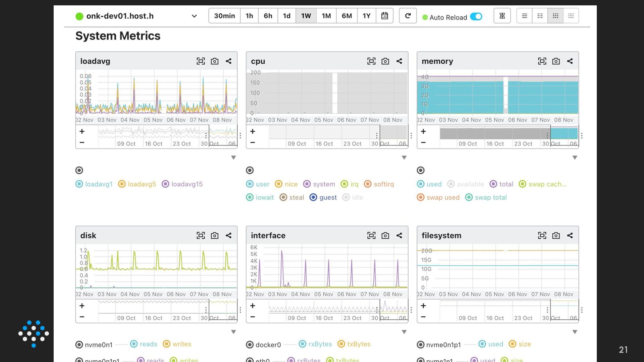The image size is (644, 362).
Task: Take snapshot of the loadavg chart
Action: [x=214, y=61]
